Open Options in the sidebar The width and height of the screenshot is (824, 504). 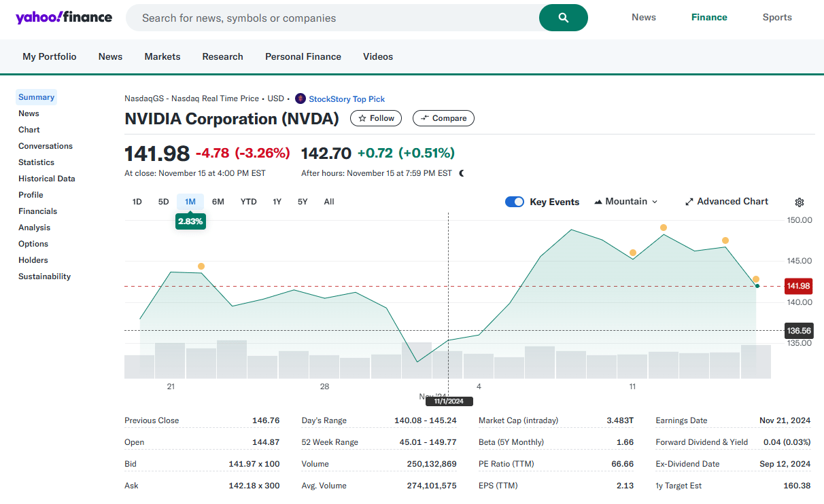point(33,244)
